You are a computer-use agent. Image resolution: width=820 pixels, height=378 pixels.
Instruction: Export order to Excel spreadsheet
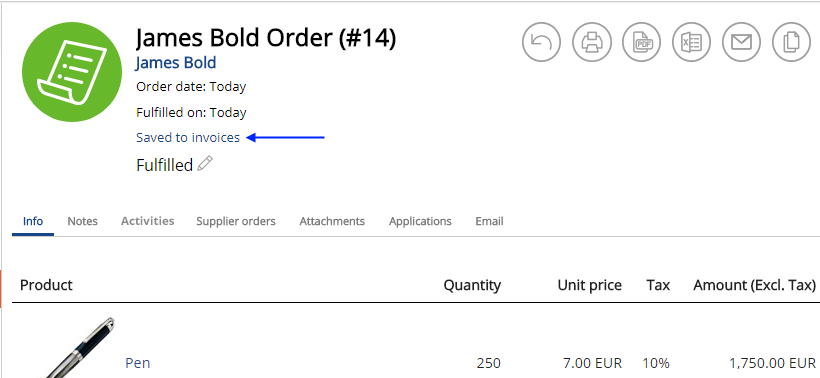pyautogui.click(x=691, y=42)
